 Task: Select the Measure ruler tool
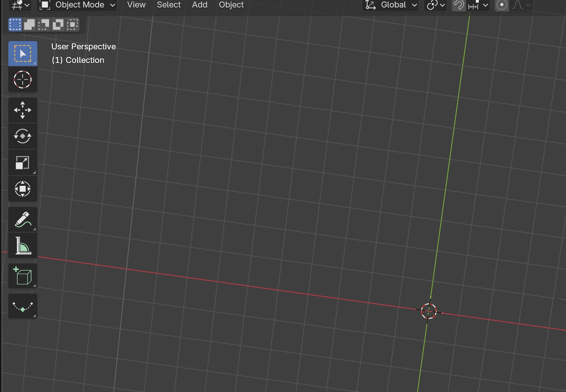pyautogui.click(x=23, y=245)
